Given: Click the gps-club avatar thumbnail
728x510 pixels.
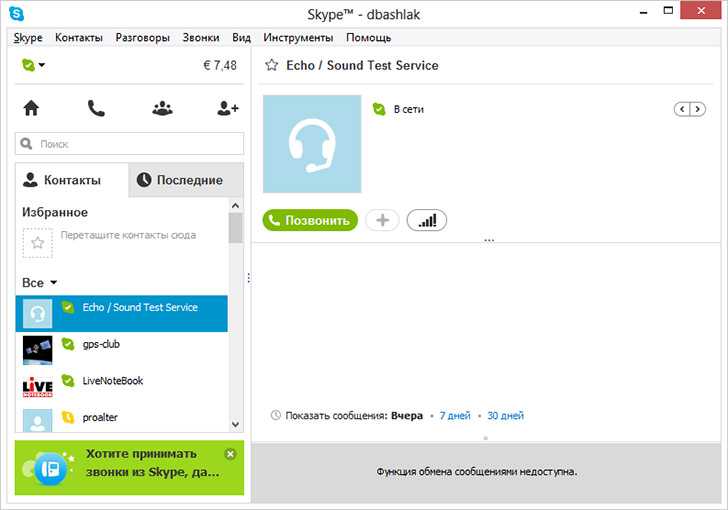Looking at the screenshot, I should pos(38,350).
